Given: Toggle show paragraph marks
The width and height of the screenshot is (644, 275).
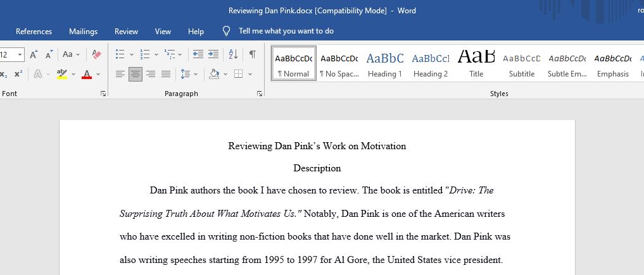Looking at the screenshot, I should (x=252, y=54).
